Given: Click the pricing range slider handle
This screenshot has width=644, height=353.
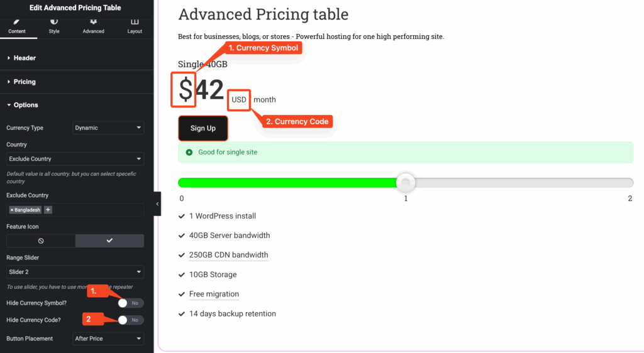Looking at the screenshot, I should click(406, 183).
